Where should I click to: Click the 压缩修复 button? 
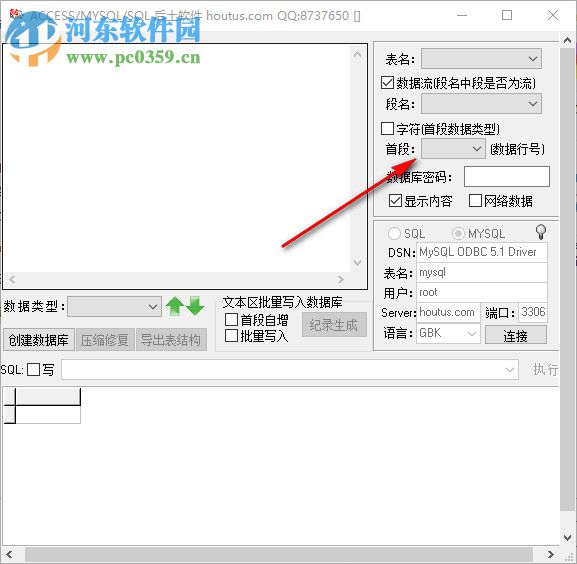(105, 340)
